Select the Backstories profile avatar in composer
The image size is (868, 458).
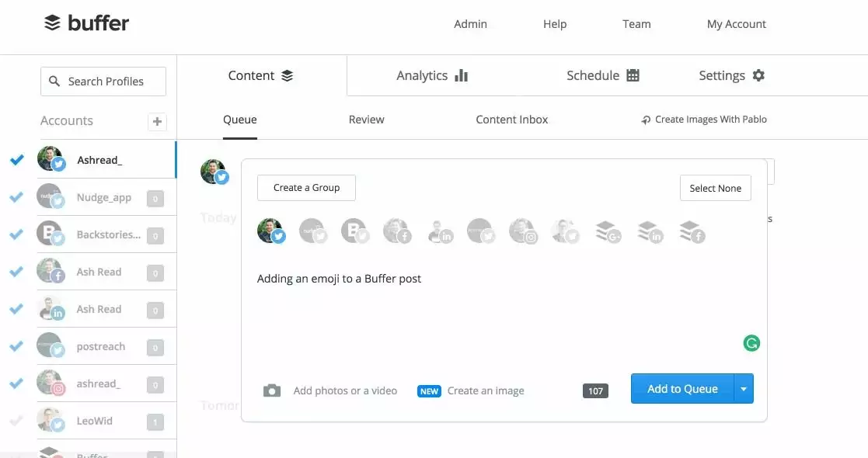[355, 231]
